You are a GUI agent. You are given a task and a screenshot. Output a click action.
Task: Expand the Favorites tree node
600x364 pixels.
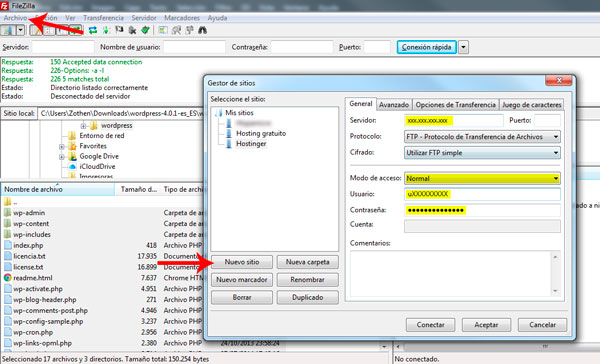click(x=62, y=146)
